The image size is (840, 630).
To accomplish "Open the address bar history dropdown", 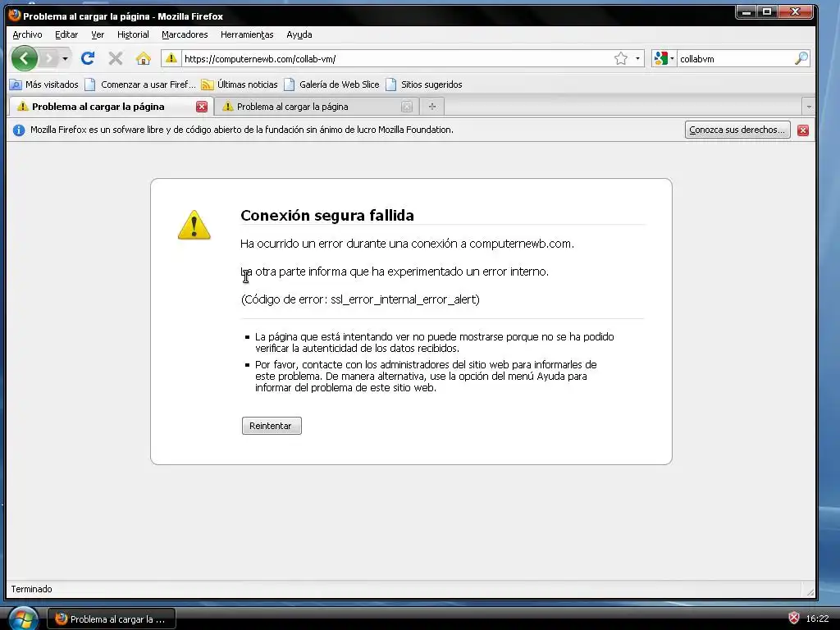I will [x=637, y=58].
